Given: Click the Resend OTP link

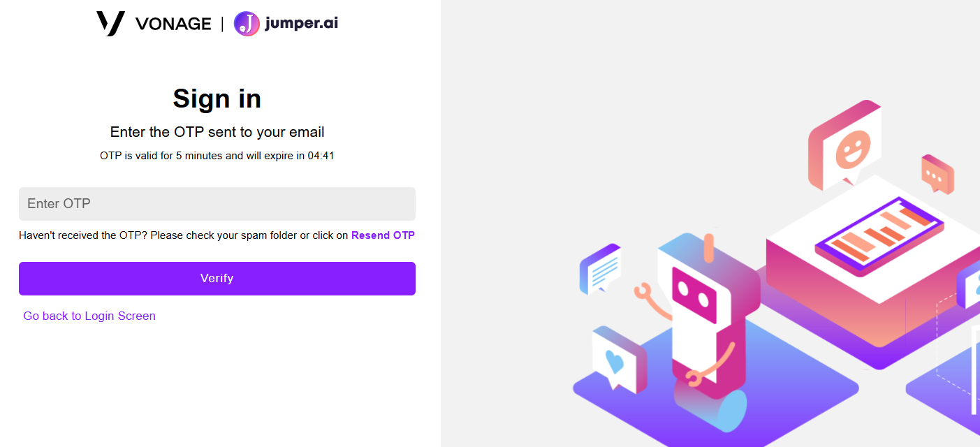Looking at the screenshot, I should click(x=383, y=235).
